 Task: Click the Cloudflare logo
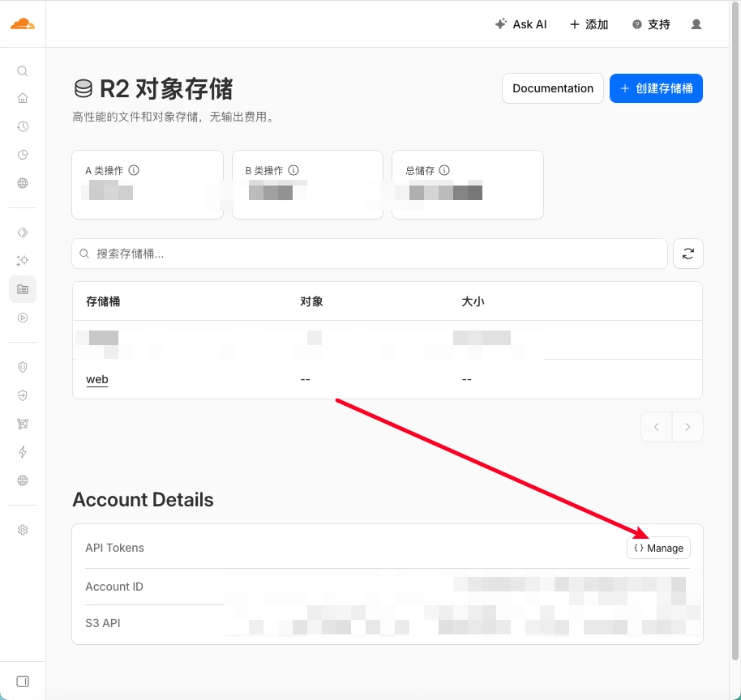(x=23, y=23)
